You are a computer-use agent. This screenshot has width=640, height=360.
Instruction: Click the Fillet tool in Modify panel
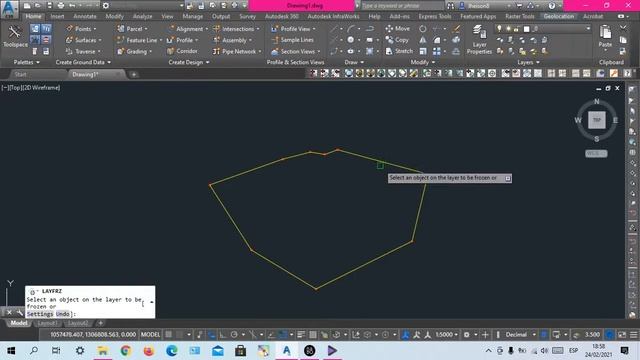click(437, 40)
